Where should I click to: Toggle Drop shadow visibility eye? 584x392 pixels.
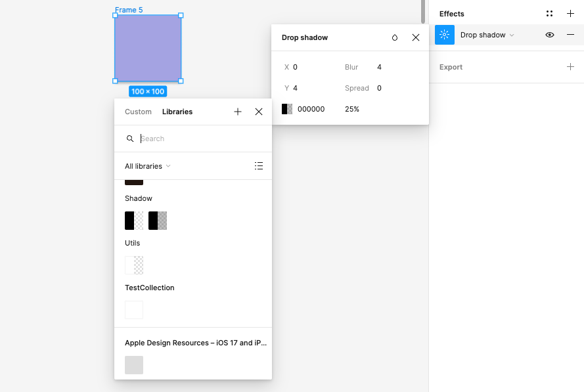pyautogui.click(x=550, y=35)
